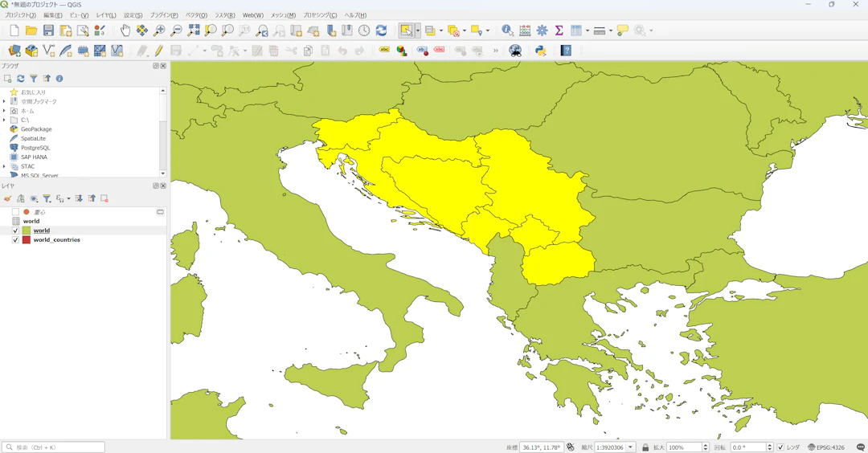Open the attribute table dropdown arrow
This screenshot has width=868, height=453.
[x=588, y=31]
